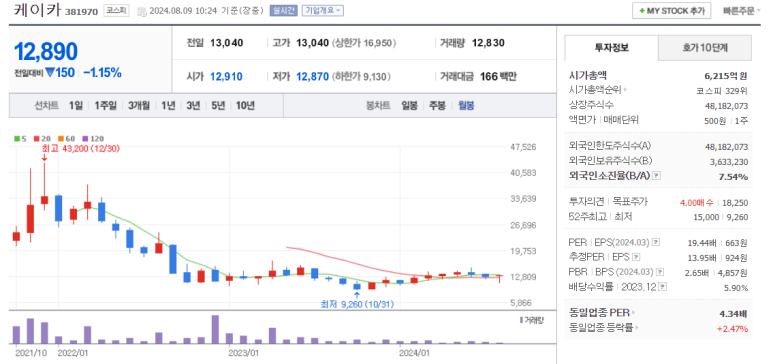
Task: Select the 1년 line chart period
Action: point(168,105)
